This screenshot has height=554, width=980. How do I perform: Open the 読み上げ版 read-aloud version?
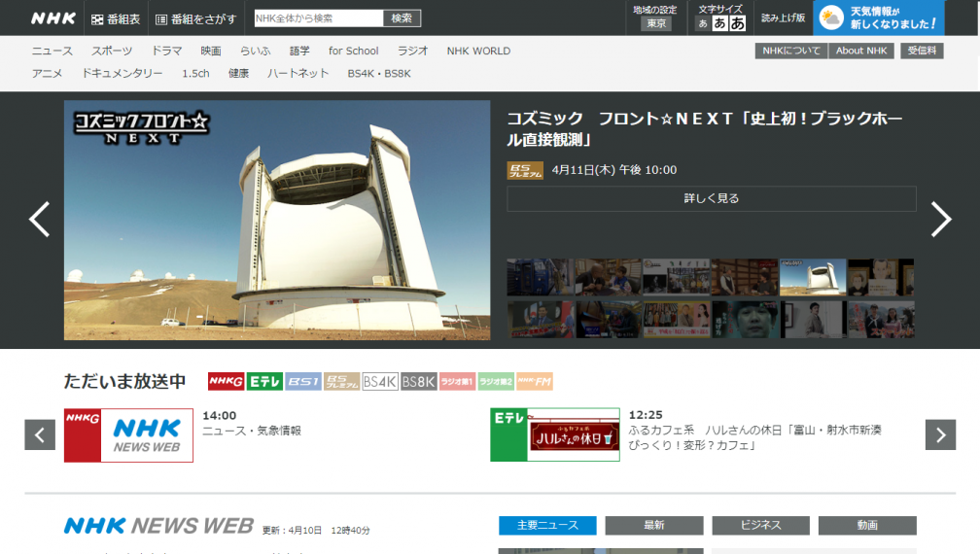[x=783, y=18]
